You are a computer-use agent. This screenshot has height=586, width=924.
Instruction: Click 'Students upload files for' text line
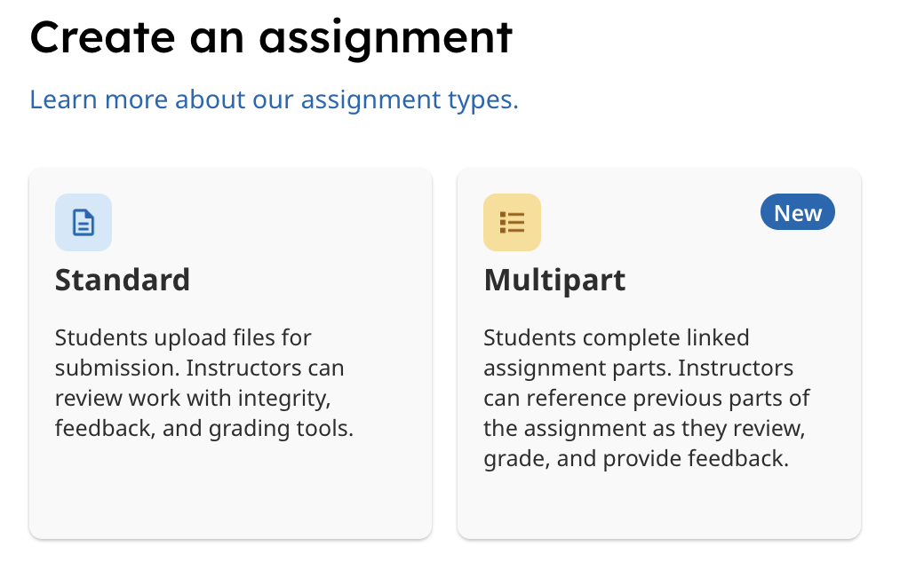(x=183, y=338)
